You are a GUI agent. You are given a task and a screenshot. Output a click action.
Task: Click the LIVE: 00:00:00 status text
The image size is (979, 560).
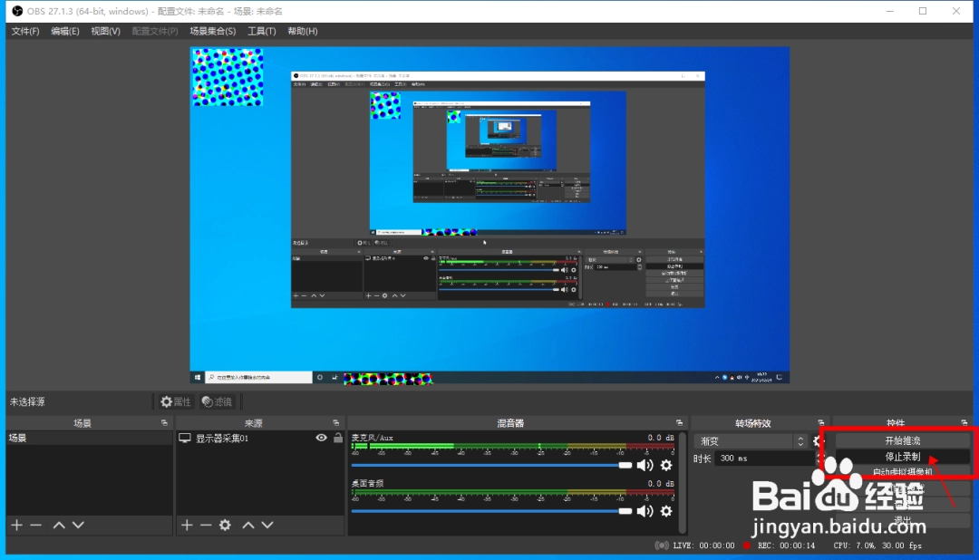703,546
